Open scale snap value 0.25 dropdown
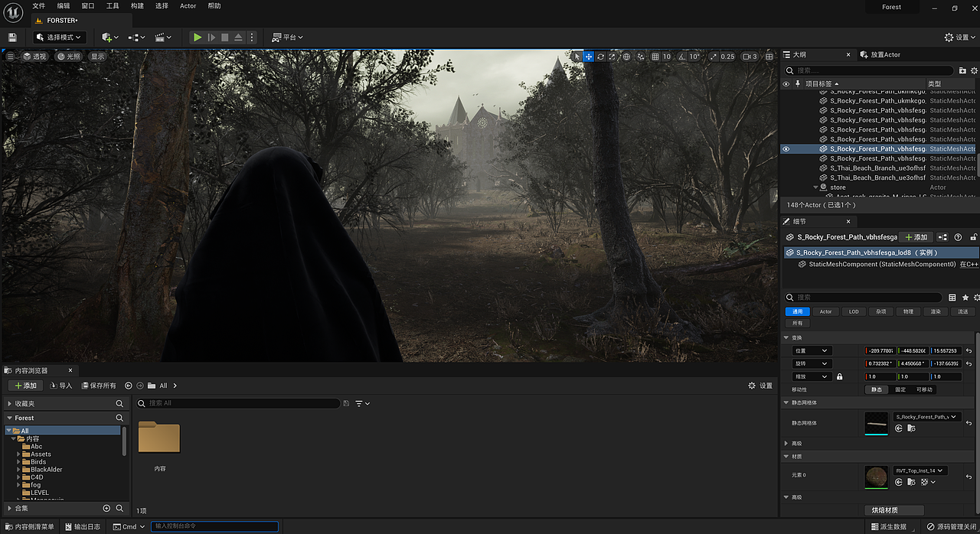The width and height of the screenshot is (980, 534). tap(727, 57)
